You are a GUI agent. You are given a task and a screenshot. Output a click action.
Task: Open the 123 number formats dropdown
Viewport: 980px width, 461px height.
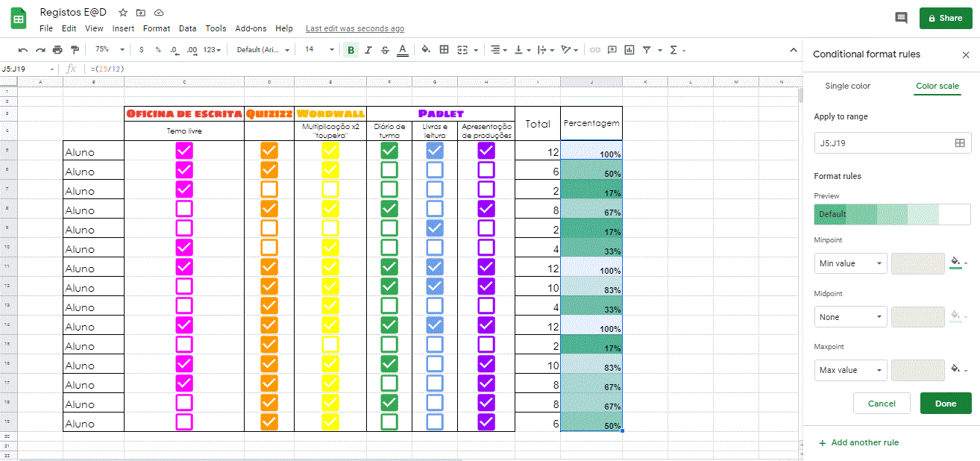pos(213,50)
